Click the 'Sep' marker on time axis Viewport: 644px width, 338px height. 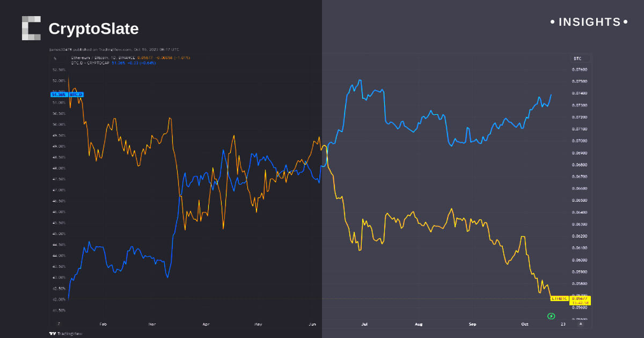pos(472,324)
